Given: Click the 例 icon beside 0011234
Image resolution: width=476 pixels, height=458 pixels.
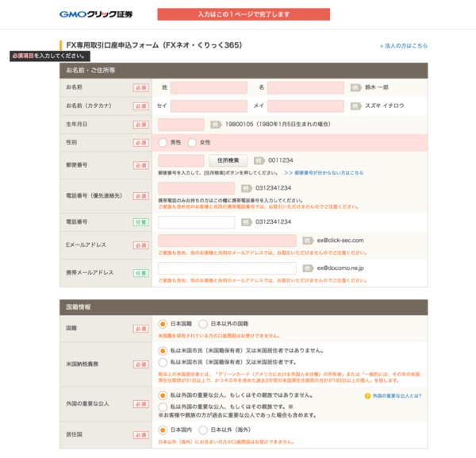Looking at the screenshot, I should (x=259, y=160).
